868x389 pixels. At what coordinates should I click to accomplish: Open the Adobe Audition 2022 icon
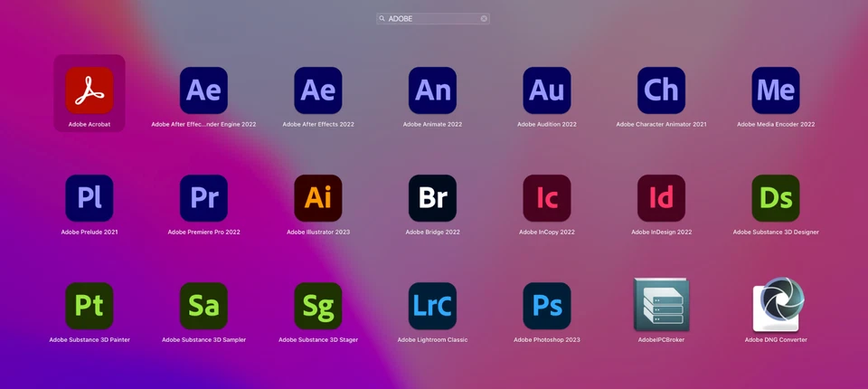pos(547,90)
